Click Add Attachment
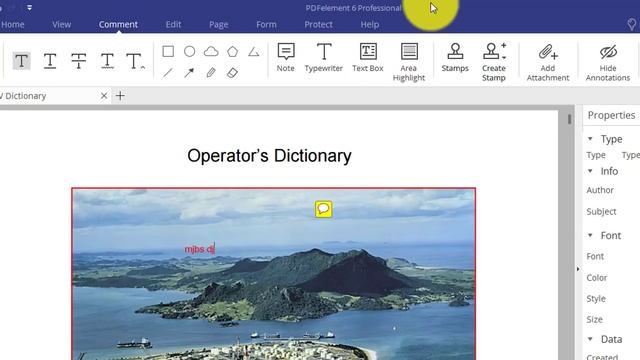The height and width of the screenshot is (360, 640). [548, 62]
